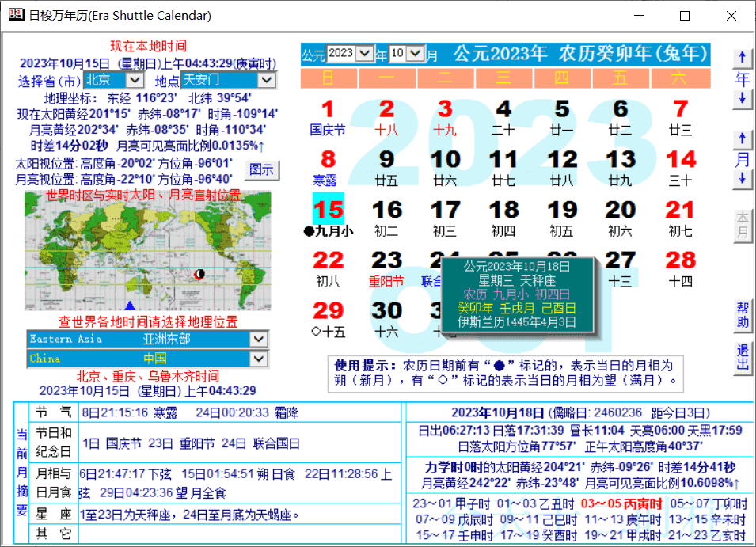Viewport: 756px width, 547px height.
Task: Open the China 中国 country dropdown
Action: click(258, 359)
